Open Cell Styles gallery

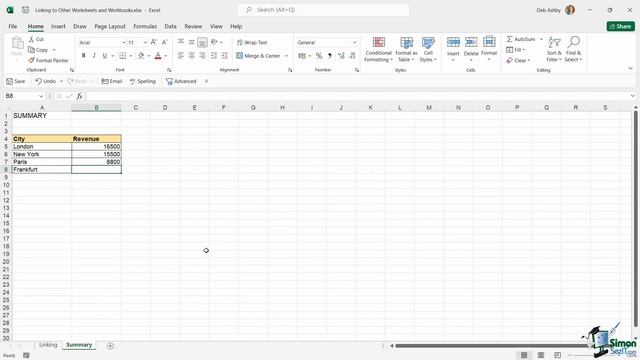[x=428, y=49]
